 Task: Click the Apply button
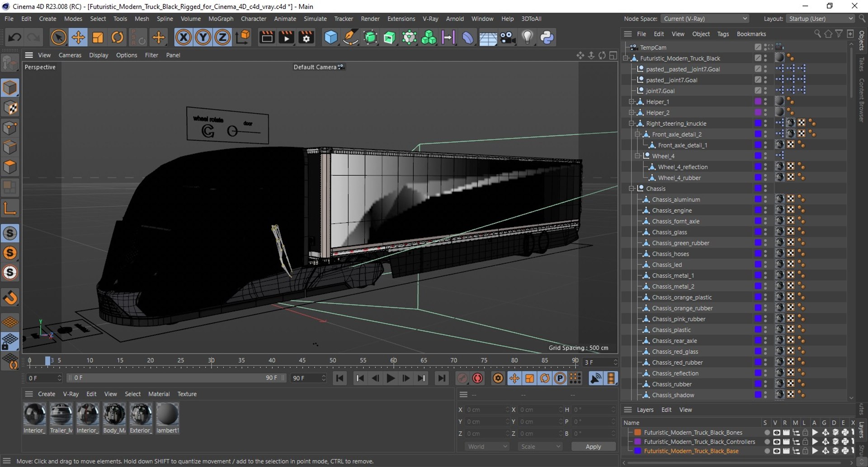point(593,447)
